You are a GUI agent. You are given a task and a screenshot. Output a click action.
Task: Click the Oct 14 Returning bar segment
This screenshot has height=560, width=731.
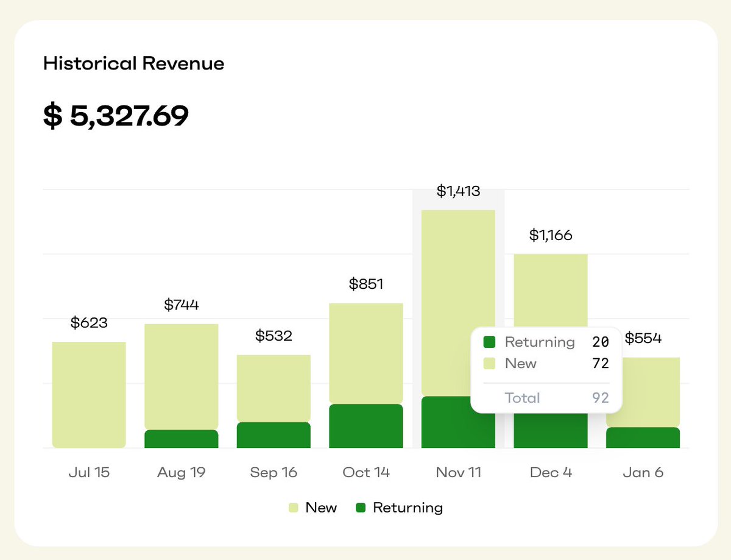click(x=365, y=425)
